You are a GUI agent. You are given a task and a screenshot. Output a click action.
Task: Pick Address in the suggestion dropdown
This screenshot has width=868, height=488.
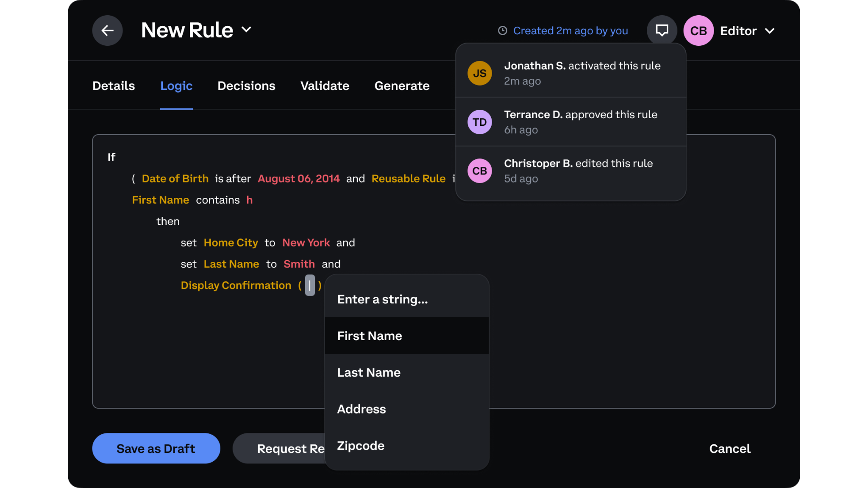(407, 409)
